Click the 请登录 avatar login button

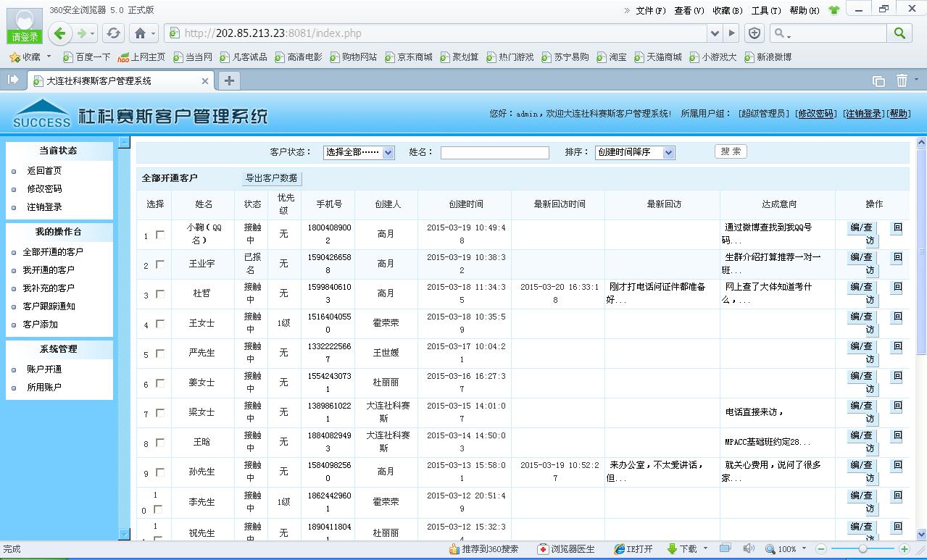coord(25,26)
